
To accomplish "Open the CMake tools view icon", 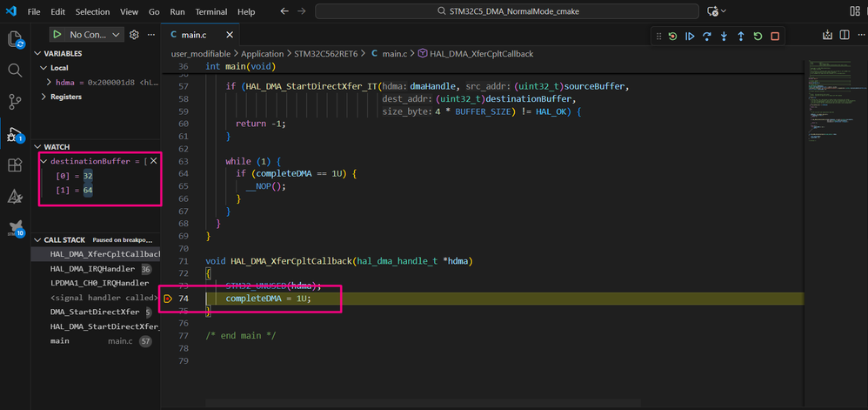I will (x=15, y=196).
